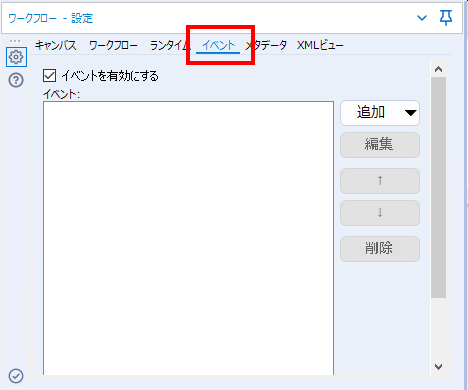Click the move up arrow button

click(x=380, y=181)
